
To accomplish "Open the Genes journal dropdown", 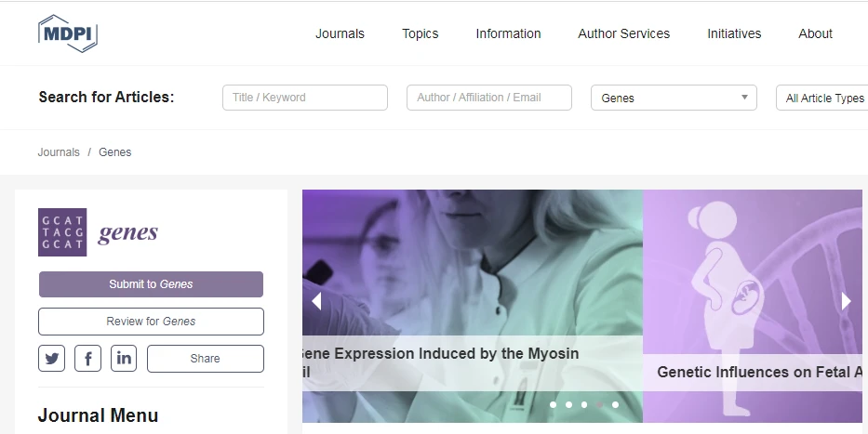I will pos(674,98).
